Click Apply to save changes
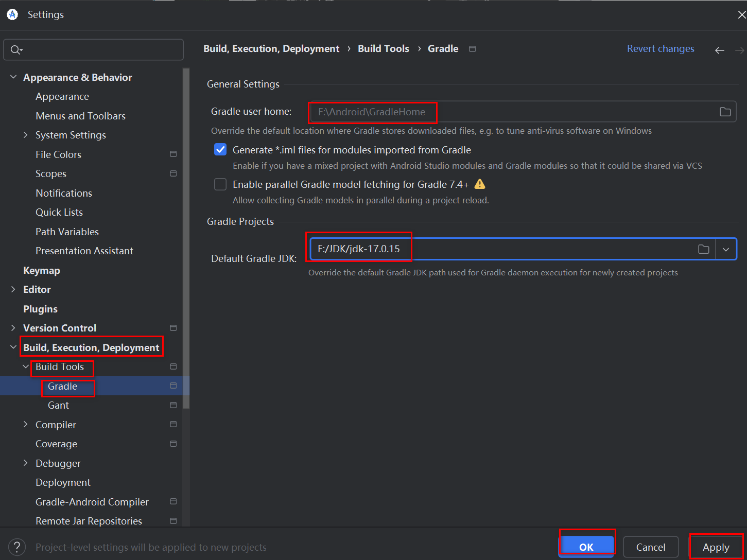This screenshot has height=560, width=747. click(x=716, y=547)
